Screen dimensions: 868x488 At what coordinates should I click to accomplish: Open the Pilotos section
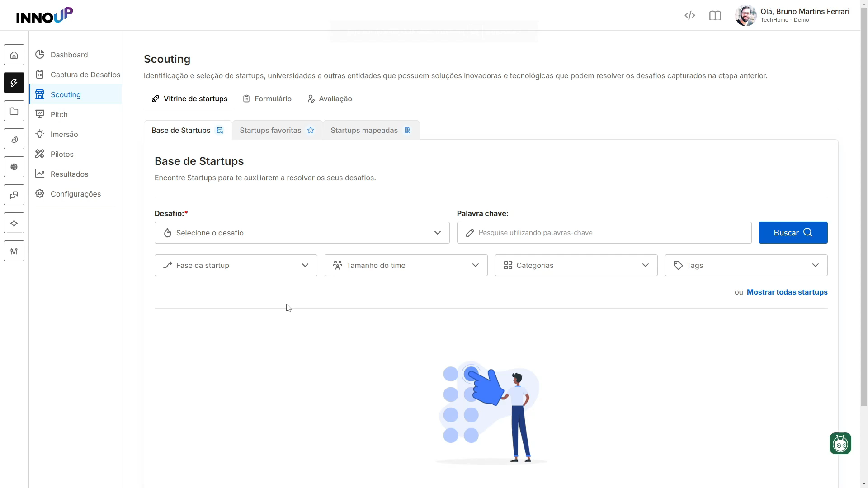pyautogui.click(x=75, y=154)
